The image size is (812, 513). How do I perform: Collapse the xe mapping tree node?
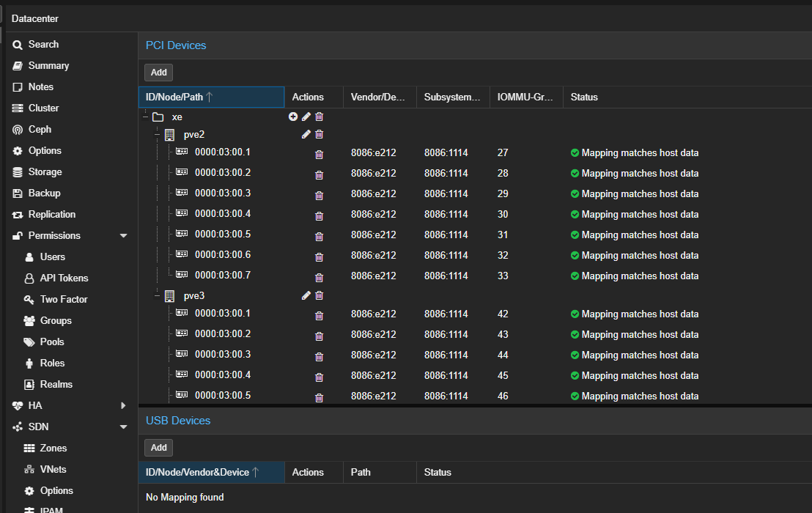pyautogui.click(x=145, y=117)
